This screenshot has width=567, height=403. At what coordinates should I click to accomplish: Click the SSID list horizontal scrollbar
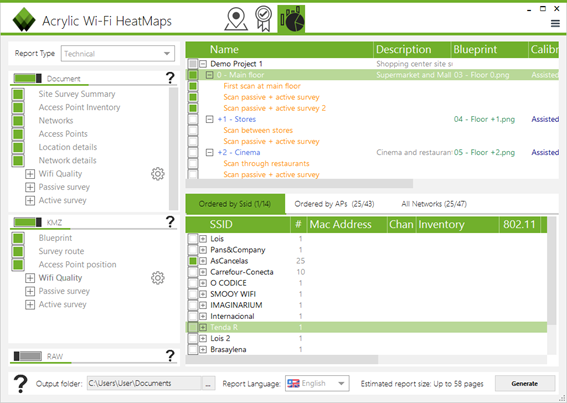[x=282, y=360]
